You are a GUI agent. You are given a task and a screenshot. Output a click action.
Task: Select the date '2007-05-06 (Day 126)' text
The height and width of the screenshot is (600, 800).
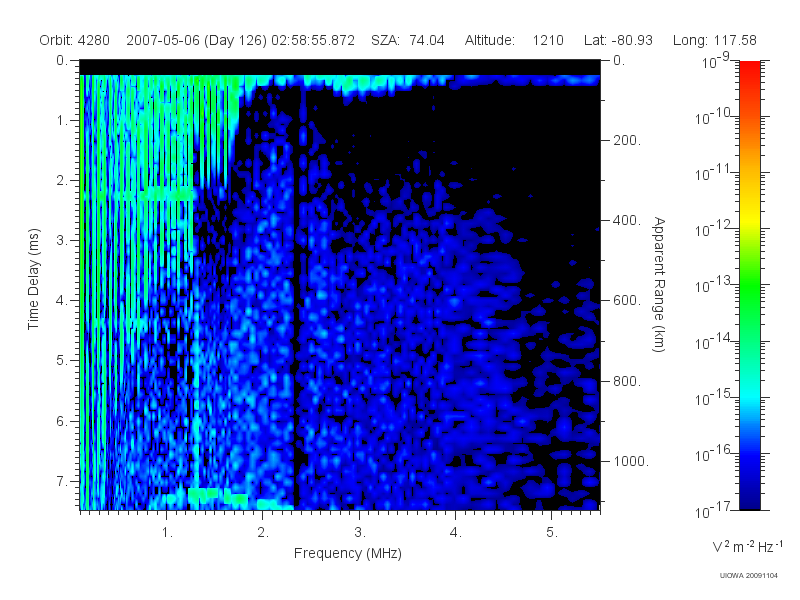(x=196, y=40)
